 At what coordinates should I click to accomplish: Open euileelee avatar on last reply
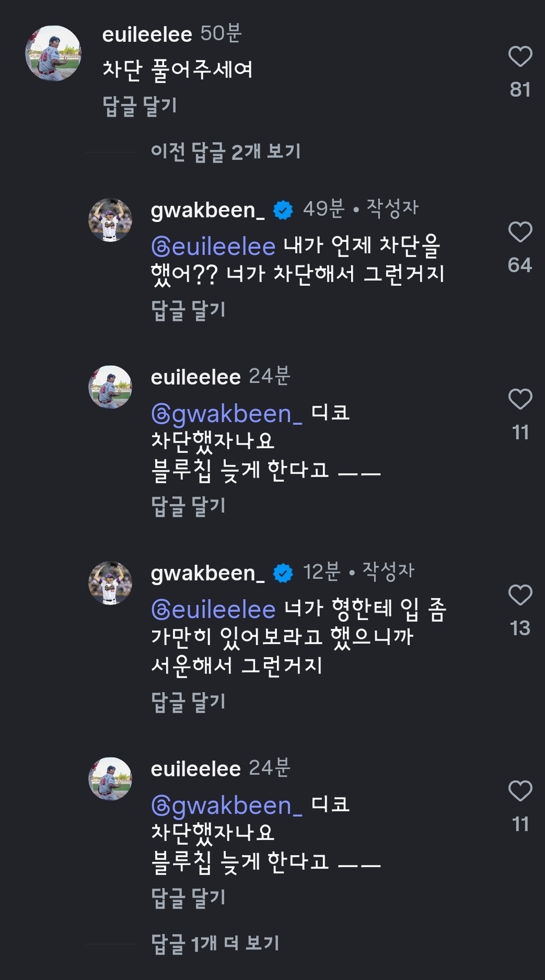110,779
